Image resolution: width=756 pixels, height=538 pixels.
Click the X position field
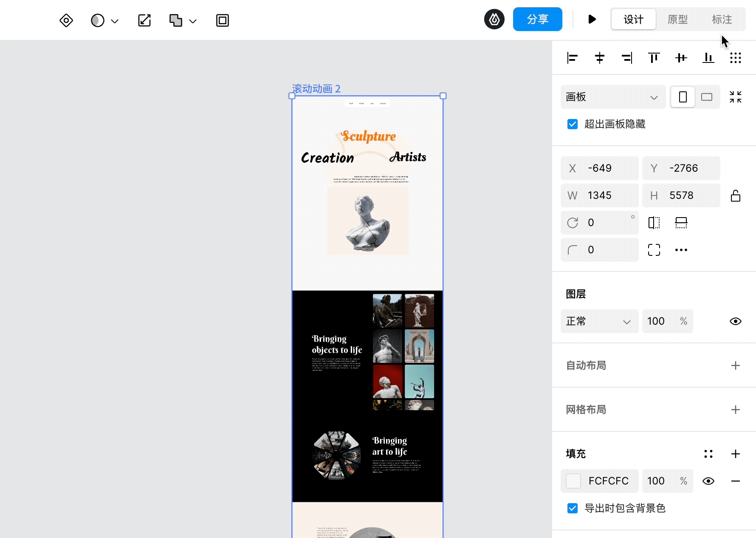(600, 168)
